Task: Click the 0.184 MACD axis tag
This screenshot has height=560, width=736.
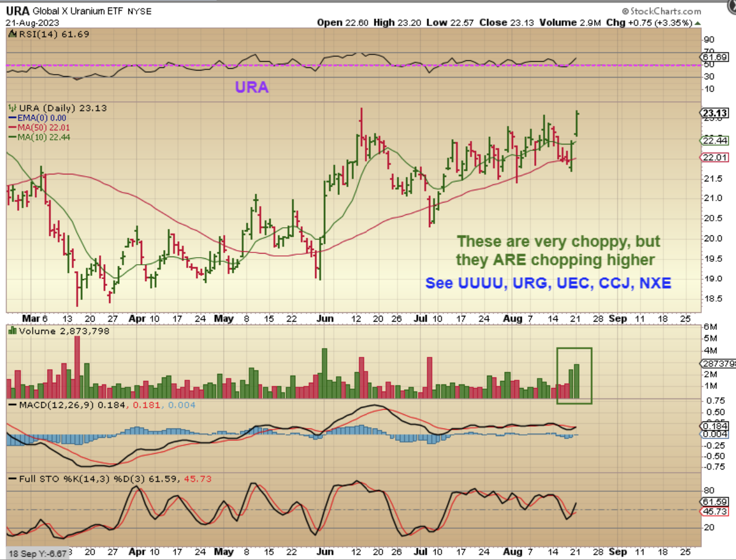Action: [x=715, y=426]
